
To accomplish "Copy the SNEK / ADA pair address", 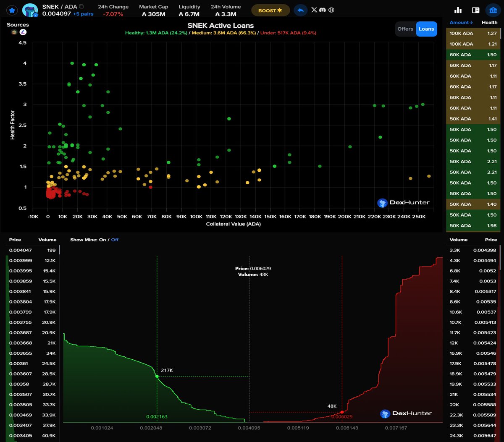I will click(x=81, y=7).
